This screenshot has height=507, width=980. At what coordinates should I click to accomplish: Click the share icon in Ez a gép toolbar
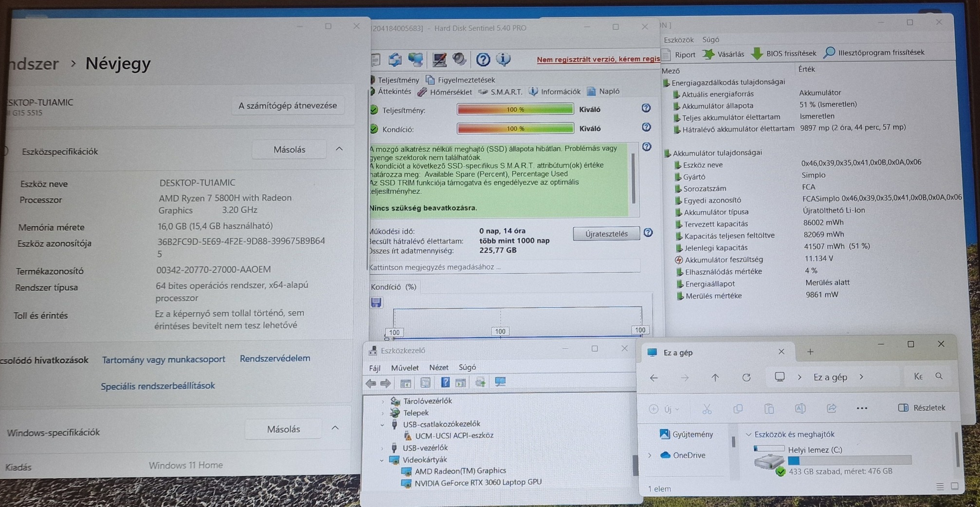(832, 408)
